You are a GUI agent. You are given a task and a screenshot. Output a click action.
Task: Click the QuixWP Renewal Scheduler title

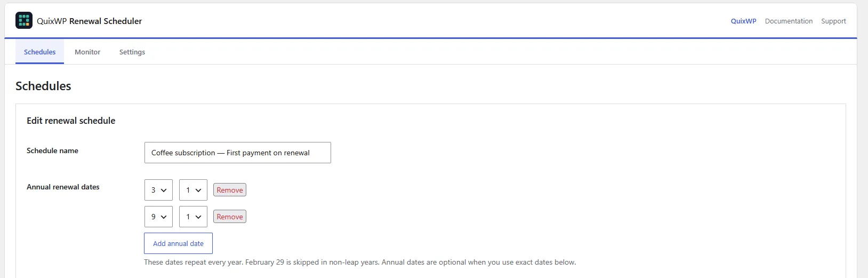click(x=89, y=21)
